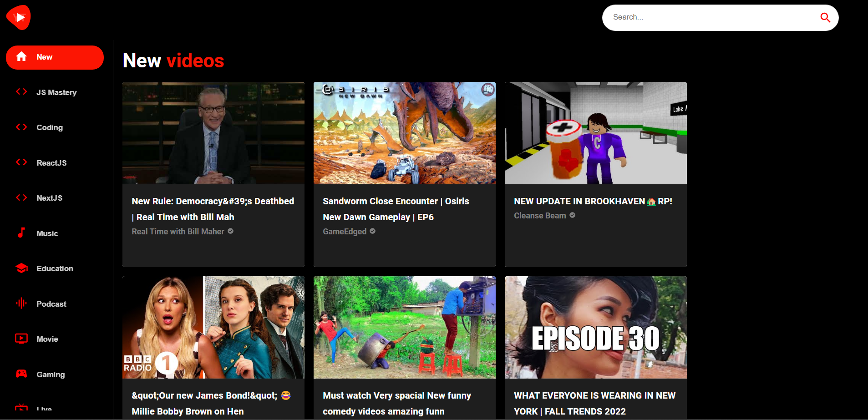868x420 pixels.
Task: Select the code icon beside JS Mastery
Action: [x=21, y=92]
